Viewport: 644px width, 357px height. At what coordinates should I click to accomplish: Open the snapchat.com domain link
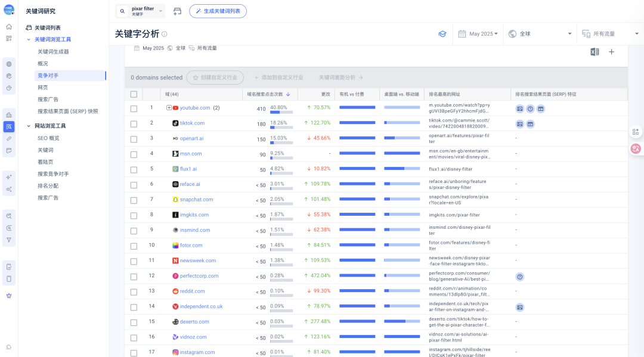196,200
